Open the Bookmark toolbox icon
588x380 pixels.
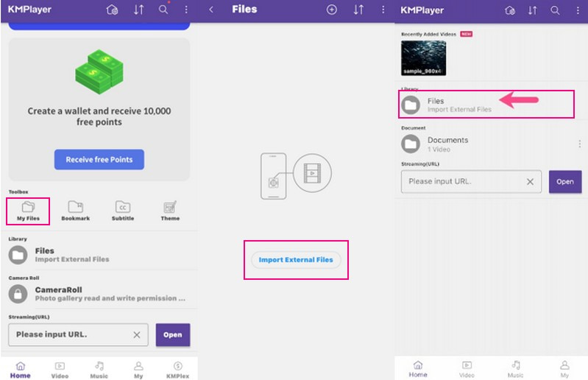75,211
